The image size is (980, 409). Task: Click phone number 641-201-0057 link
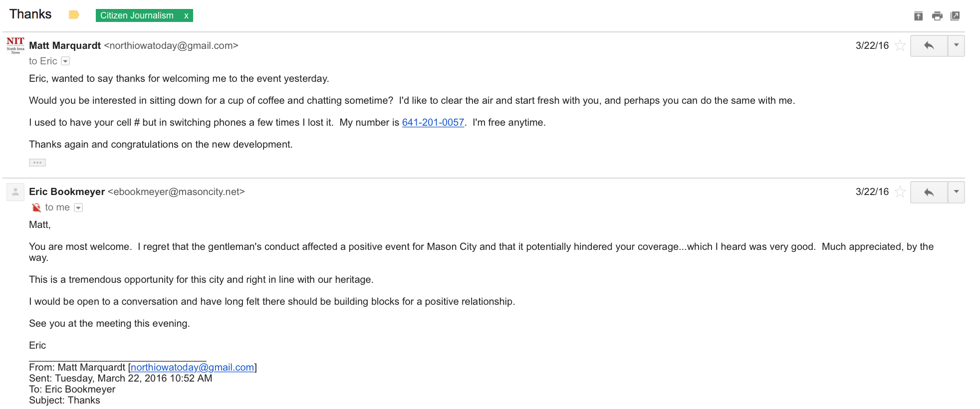click(433, 123)
